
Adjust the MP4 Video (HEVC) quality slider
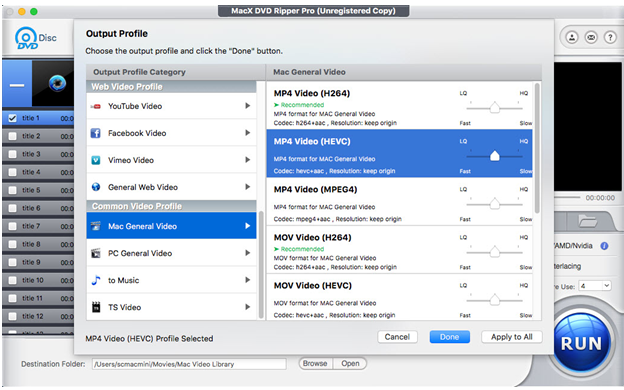click(x=494, y=156)
